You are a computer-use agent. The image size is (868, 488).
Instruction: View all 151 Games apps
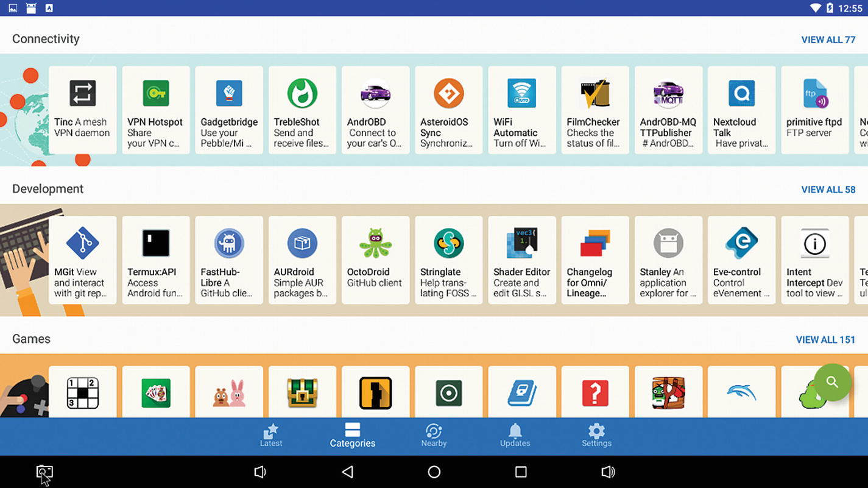[825, 339]
